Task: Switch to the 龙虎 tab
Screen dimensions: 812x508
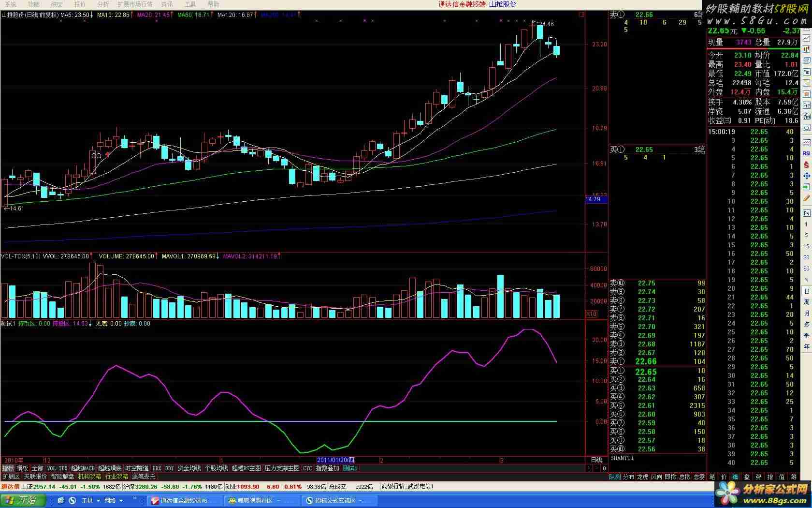Action: tap(643, 477)
